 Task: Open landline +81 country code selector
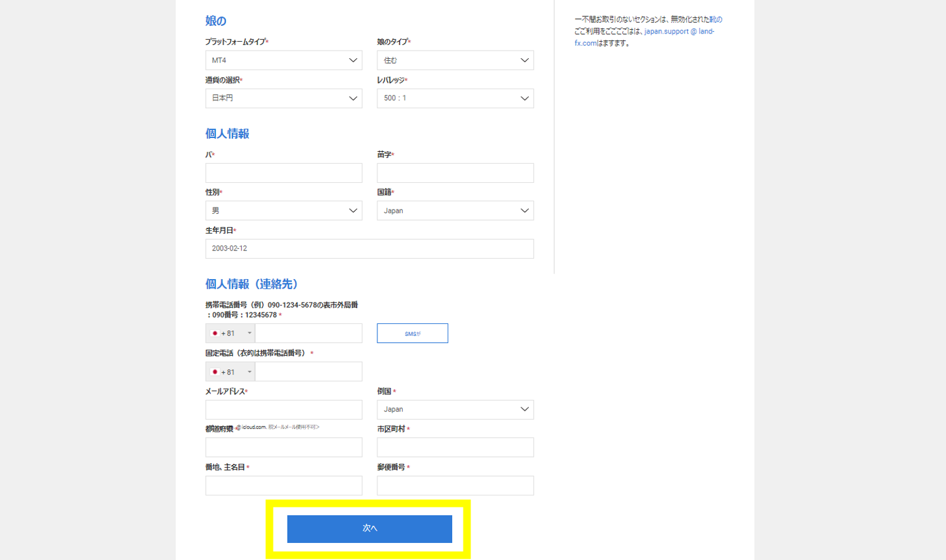click(230, 372)
